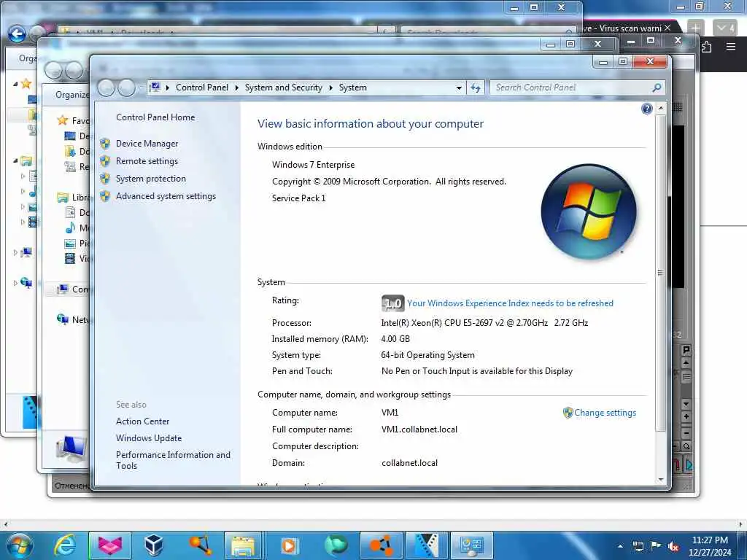
Task: Select Videos library icon in middle Explorer
Action: [x=70, y=259]
